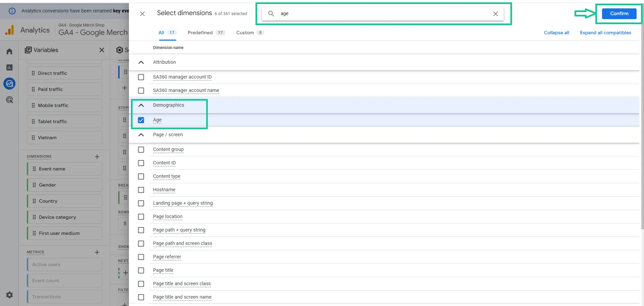Check the Page title checkbox
This screenshot has width=644, height=306.
141,270
